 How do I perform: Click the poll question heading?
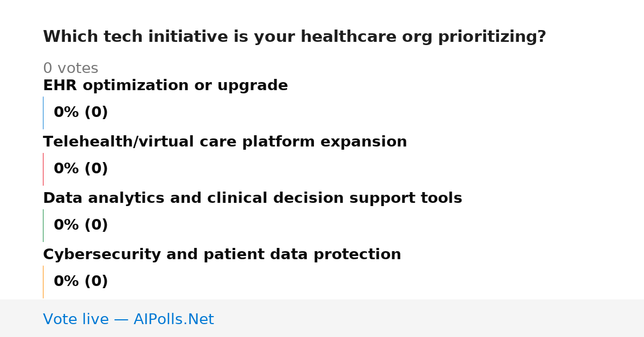click(294, 37)
